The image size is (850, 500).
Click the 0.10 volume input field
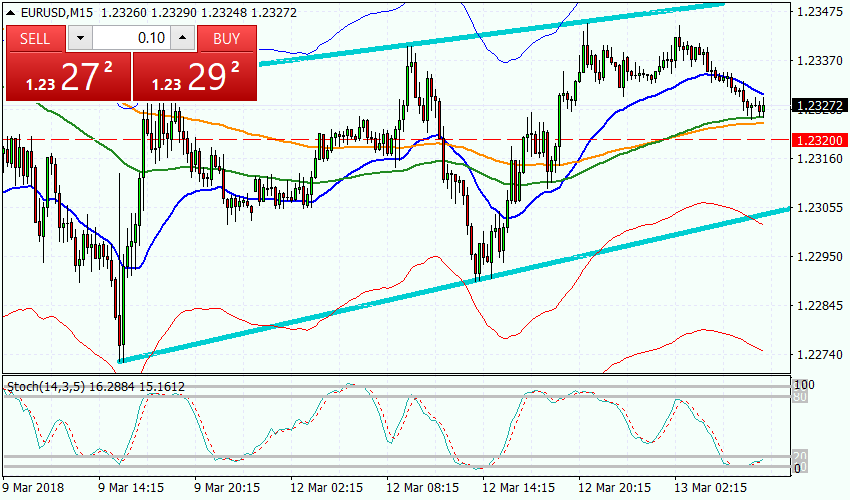(x=131, y=39)
